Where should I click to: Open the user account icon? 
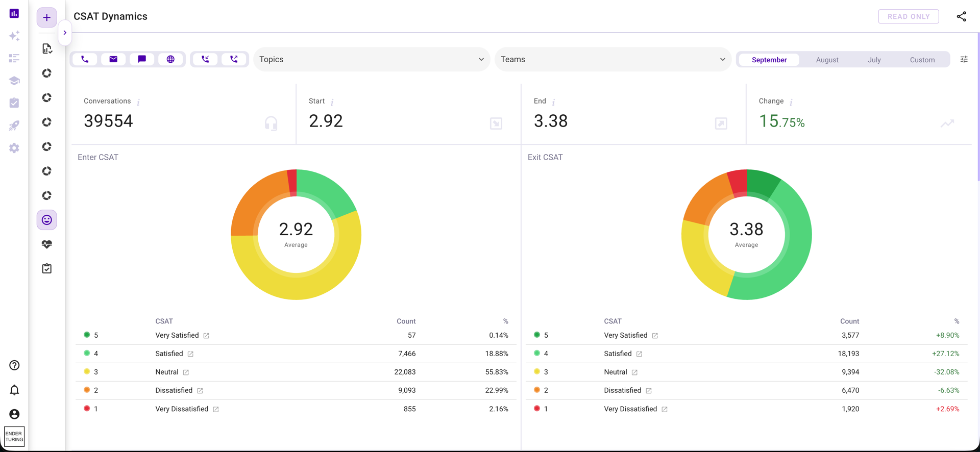click(x=14, y=414)
